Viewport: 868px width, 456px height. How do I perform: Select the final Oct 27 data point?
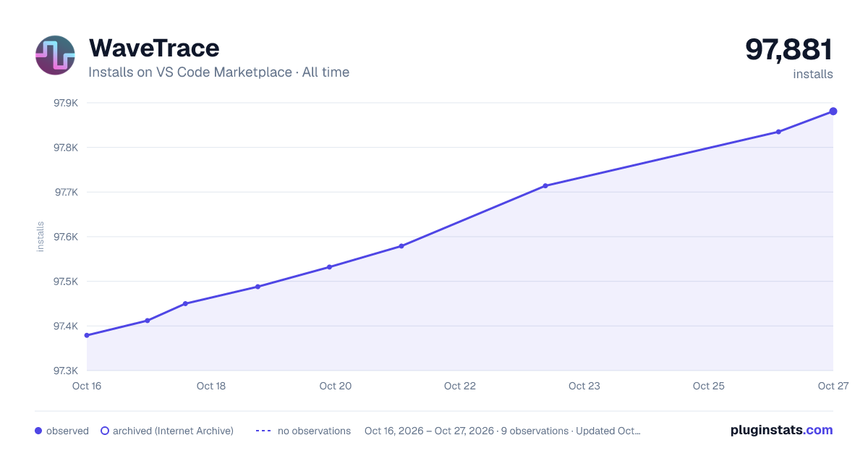(833, 111)
